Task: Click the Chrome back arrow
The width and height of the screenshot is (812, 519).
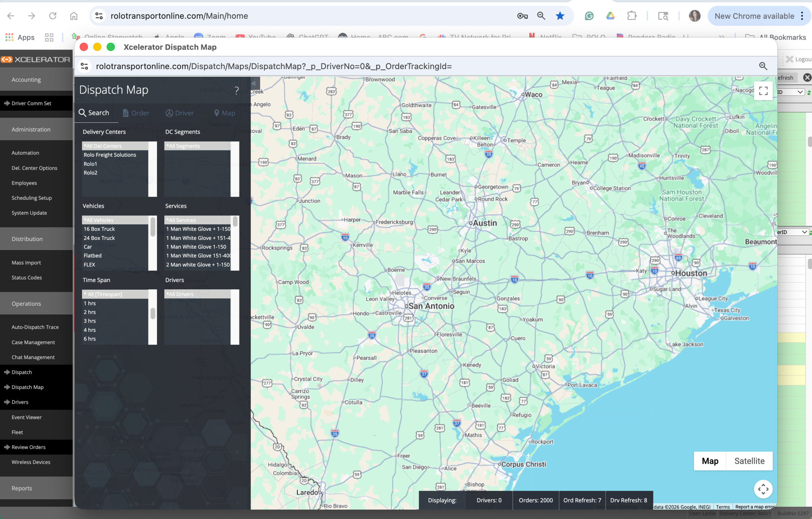Action: (11, 16)
